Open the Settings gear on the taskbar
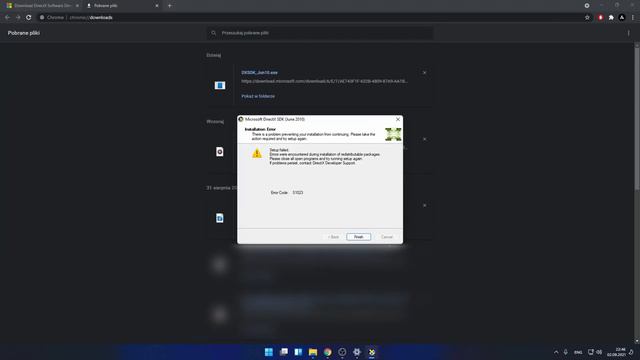The image size is (640, 360). 357,352
